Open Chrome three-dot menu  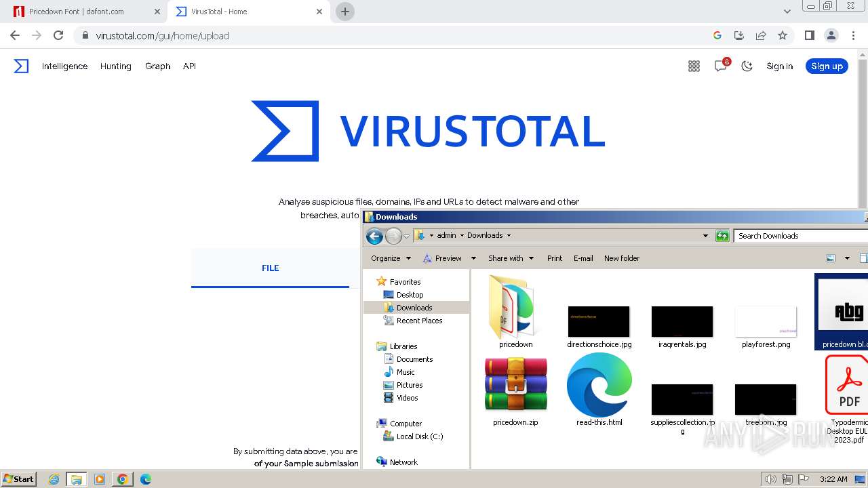[x=852, y=35]
